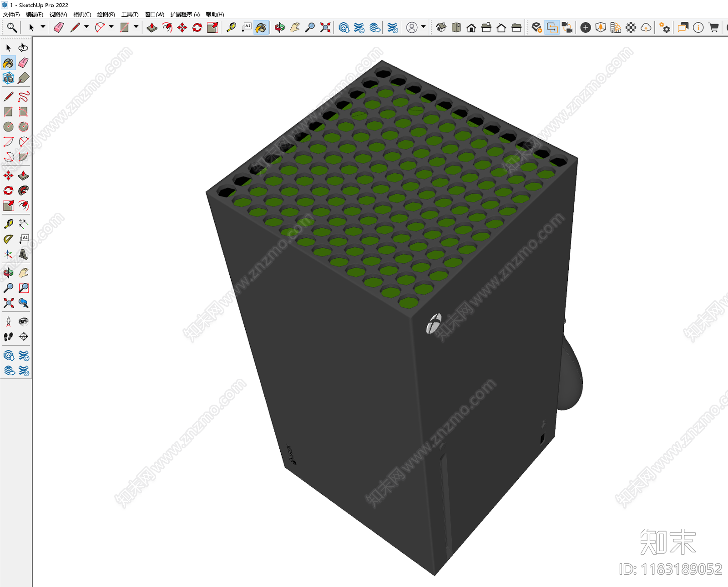The height and width of the screenshot is (587, 728).
Task: Open the speech bubbles icon
Action: [x=683, y=28]
